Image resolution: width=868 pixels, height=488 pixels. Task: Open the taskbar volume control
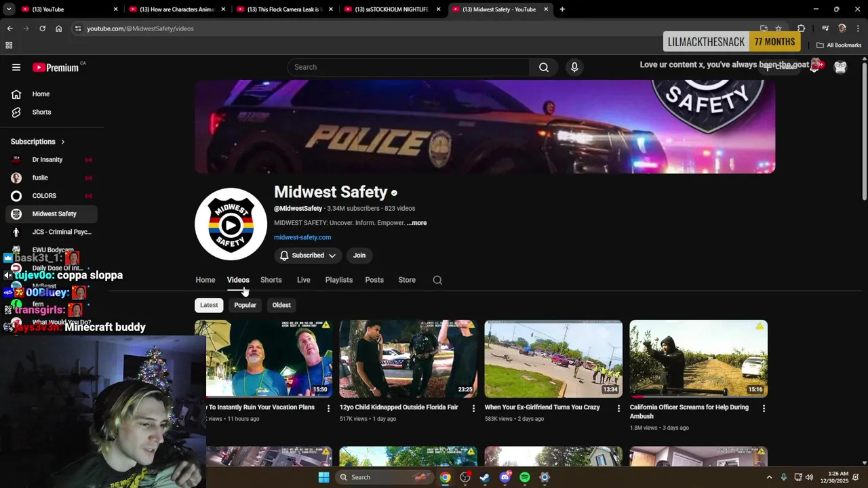tap(809, 477)
